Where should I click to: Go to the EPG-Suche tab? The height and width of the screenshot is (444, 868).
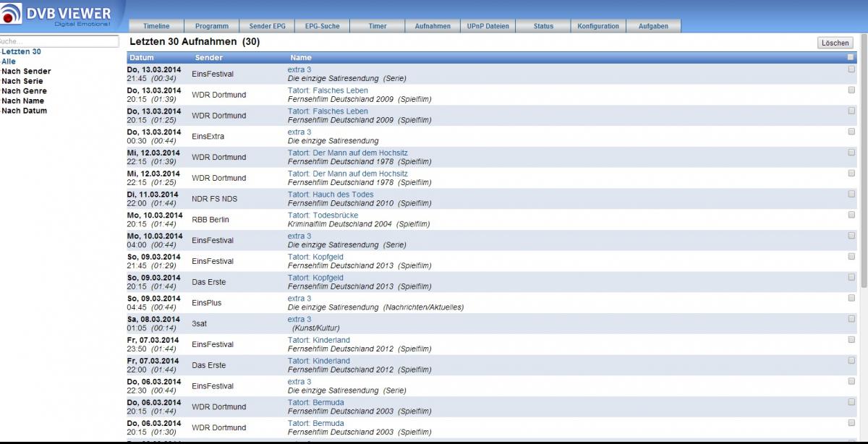[x=322, y=26]
